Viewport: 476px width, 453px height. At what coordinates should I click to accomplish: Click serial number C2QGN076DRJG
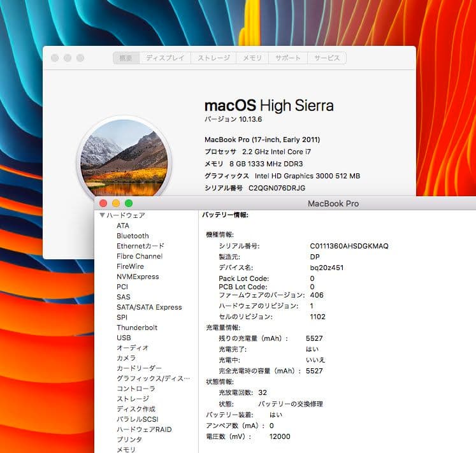tap(277, 188)
